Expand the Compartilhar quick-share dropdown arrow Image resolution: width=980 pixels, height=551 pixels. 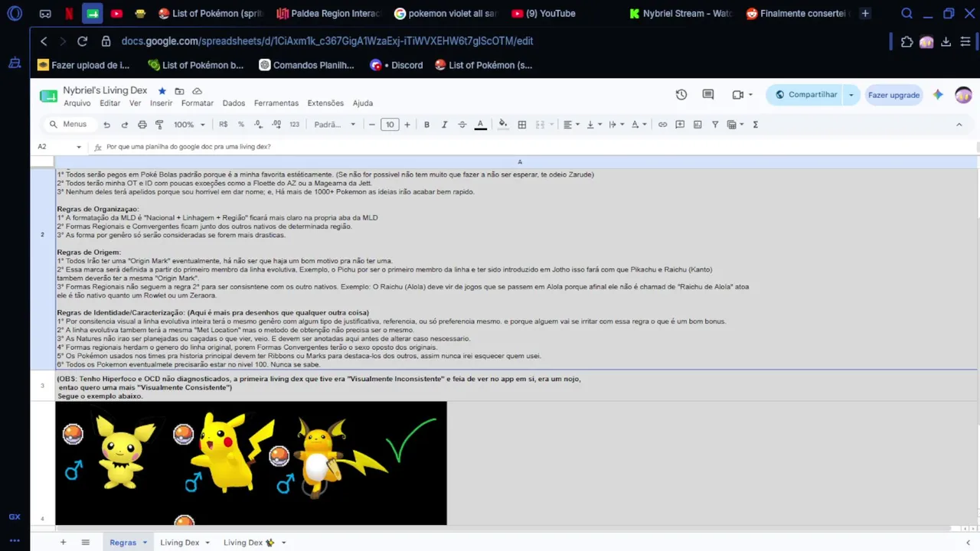pyautogui.click(x=851, y=95)
